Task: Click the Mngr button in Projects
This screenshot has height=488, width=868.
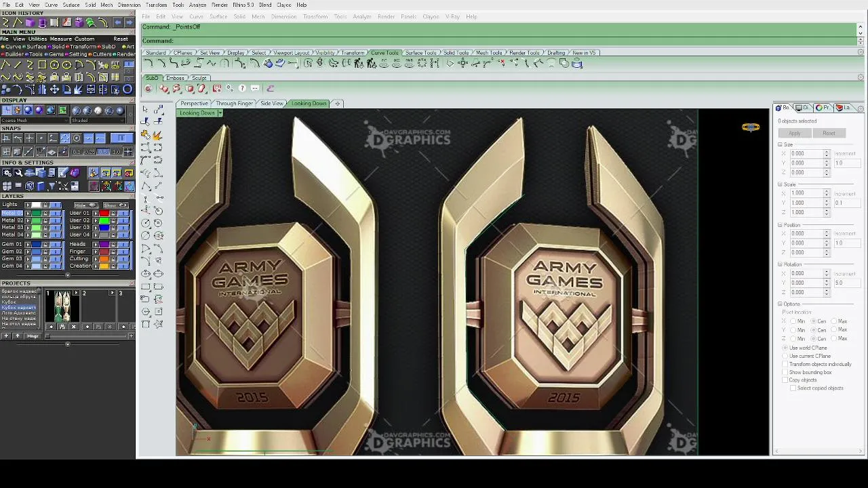Action: pos(33,336)
